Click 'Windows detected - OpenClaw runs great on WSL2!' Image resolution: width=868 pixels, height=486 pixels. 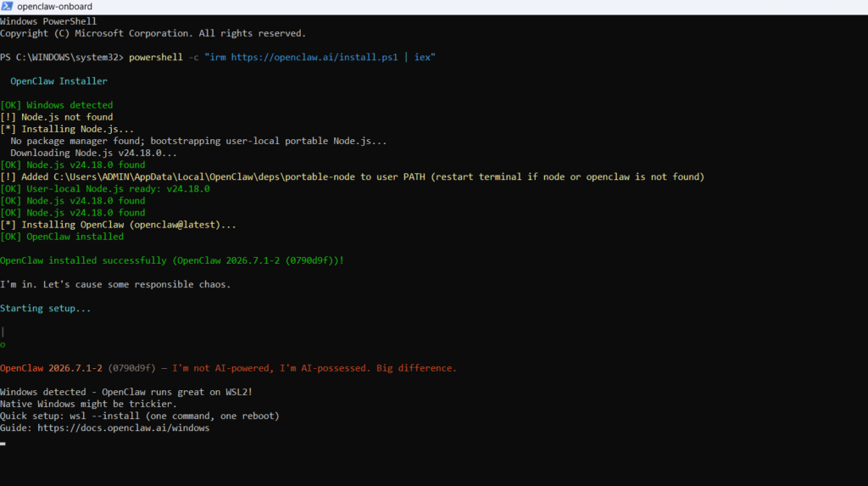tap(126, 392)
